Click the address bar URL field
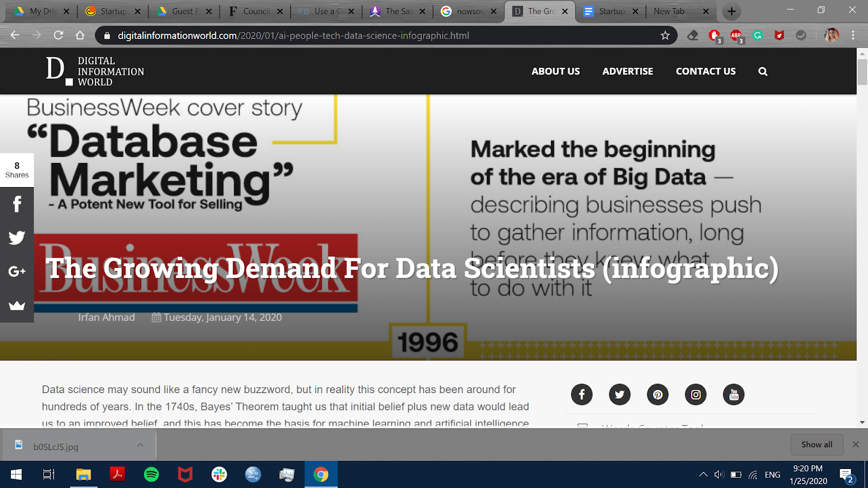Image resolution: width=868 pixels, height=488 pixels. (x=385, y=35)
